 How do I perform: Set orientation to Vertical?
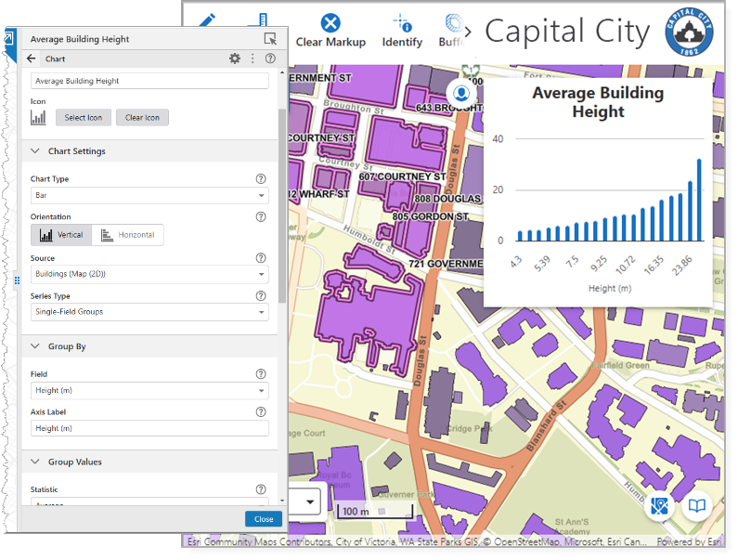pyautogui.click(x=61, y=235)
